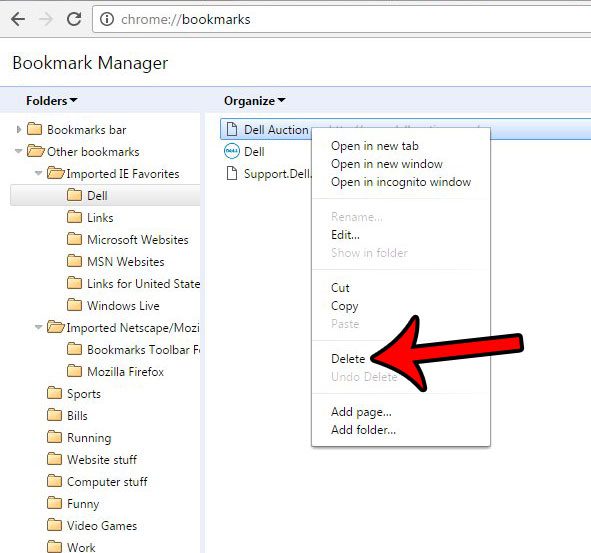Screen dimensions: 591x553
Task: Open the Folders dropdown menu
Action: (x=52, y=101)
